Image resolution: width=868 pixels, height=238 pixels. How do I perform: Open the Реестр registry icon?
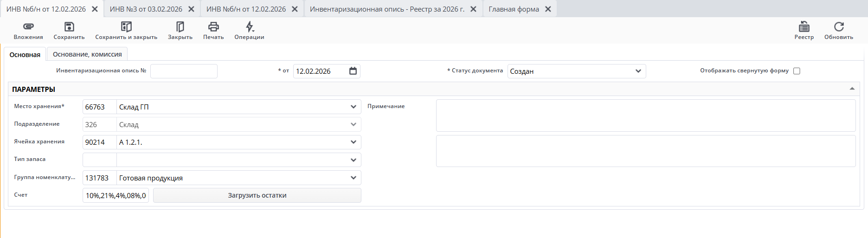[804, 27]
